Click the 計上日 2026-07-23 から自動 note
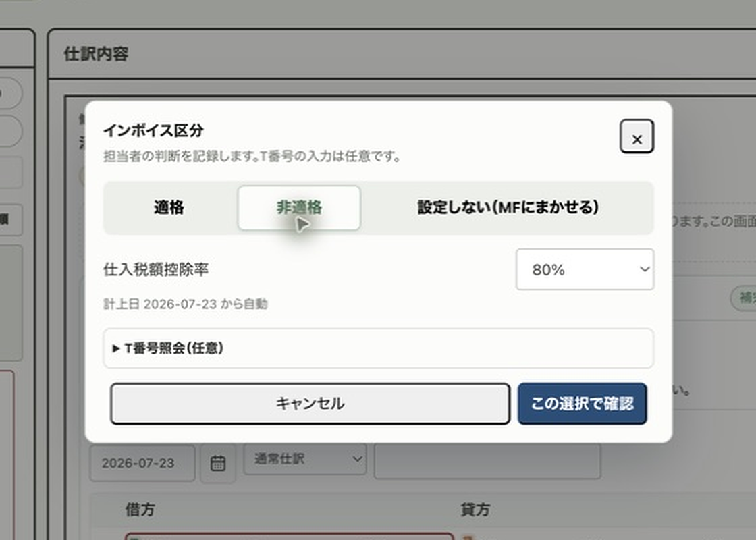 (186, 304)
